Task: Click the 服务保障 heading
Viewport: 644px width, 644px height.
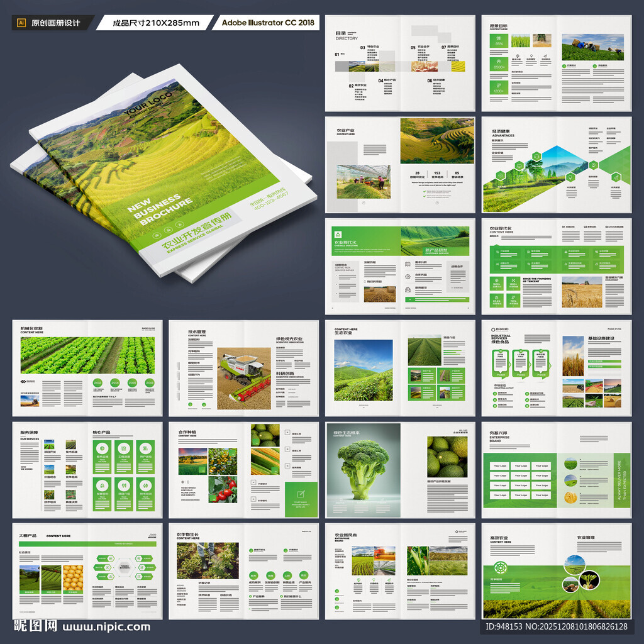Action: (29, 432)
